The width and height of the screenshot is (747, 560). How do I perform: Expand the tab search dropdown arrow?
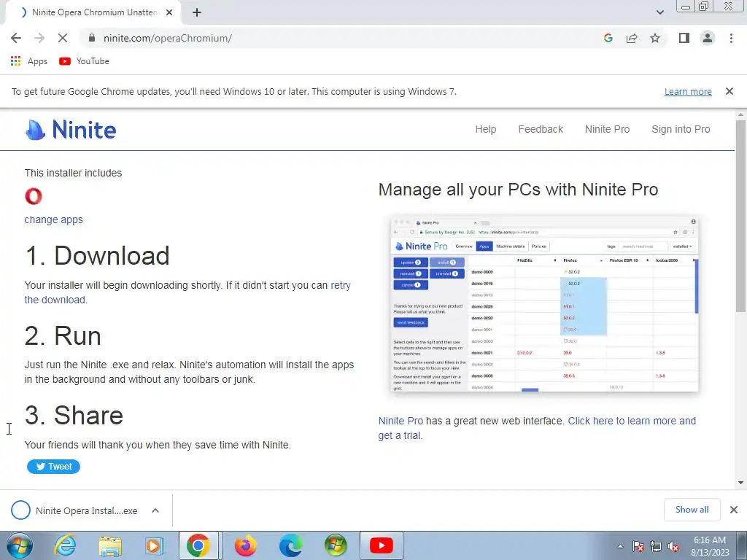[x=659, y=13]
